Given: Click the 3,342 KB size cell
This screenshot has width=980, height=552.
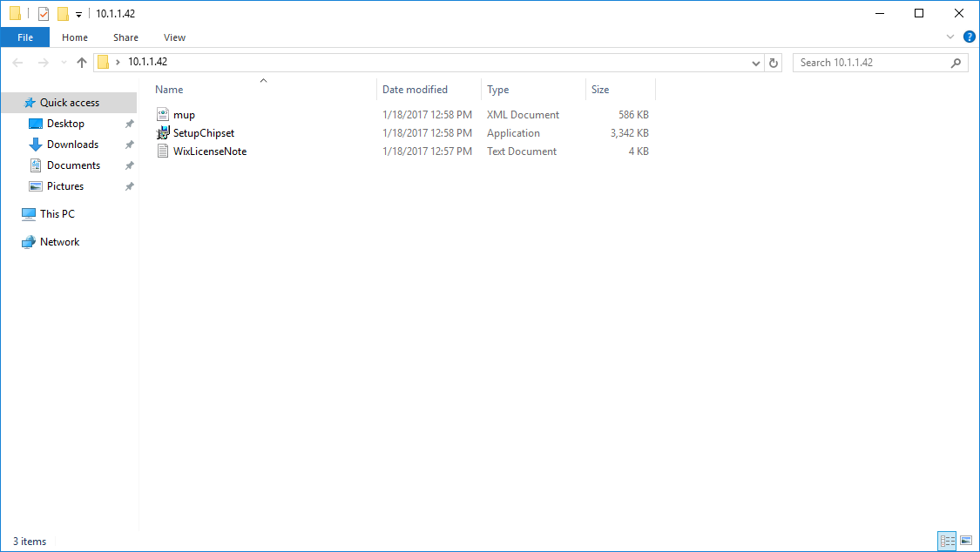Looking at the screenshot, I should point(629,133).
